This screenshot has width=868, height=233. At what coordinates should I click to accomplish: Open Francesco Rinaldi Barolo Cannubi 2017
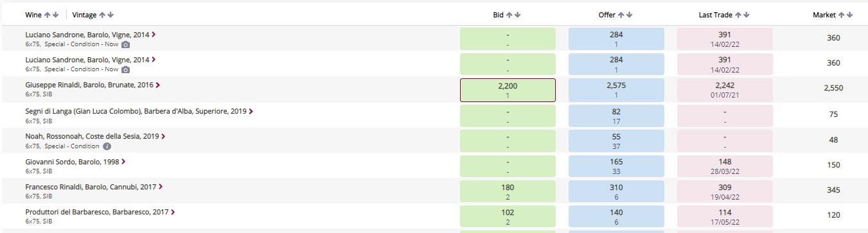pos(91,187)
